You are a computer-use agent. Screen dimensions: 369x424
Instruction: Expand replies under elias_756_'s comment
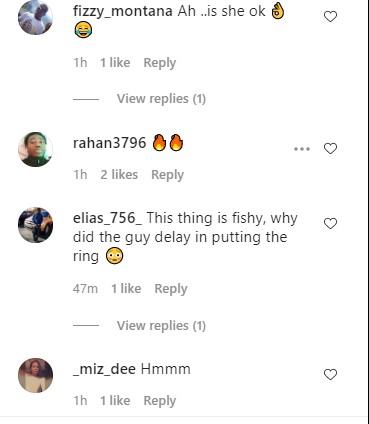pos(161,325)
